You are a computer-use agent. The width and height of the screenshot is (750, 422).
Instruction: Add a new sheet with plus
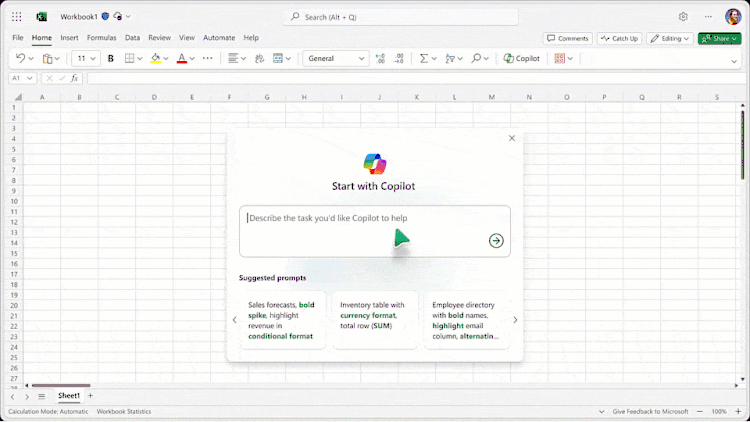point(90,396)
